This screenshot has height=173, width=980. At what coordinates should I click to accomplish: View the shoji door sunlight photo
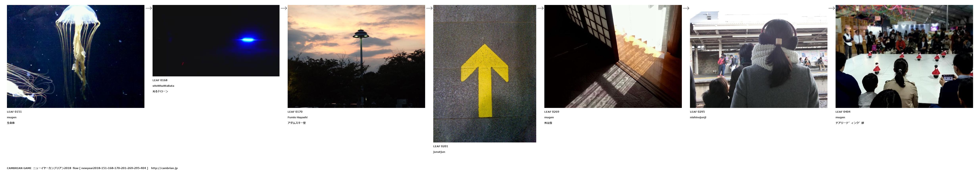point(613,56)
